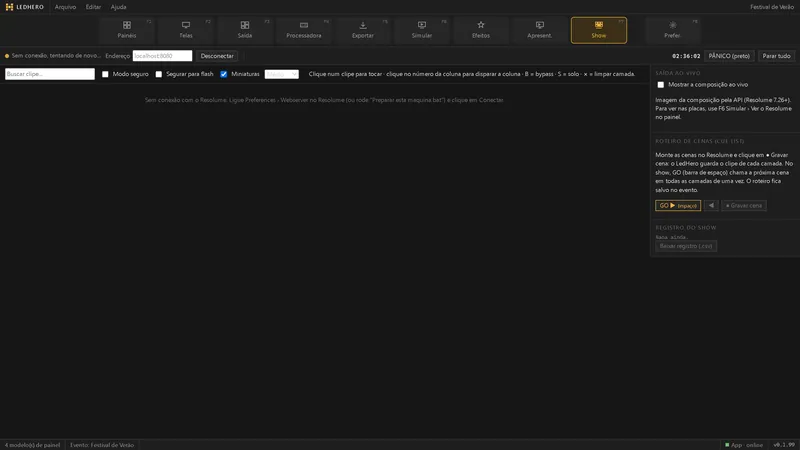Check Mostrar a composição ao vivo

tap(661, 85)
